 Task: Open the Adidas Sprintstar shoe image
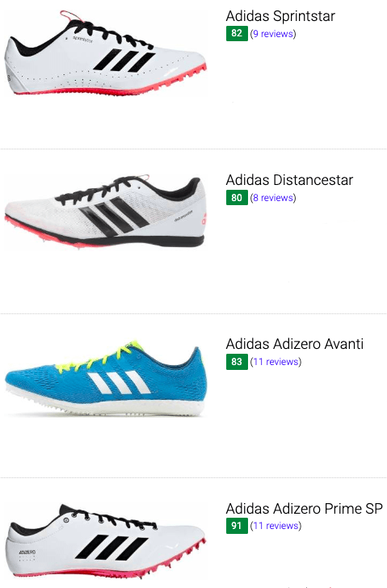(x=105, y=52)
